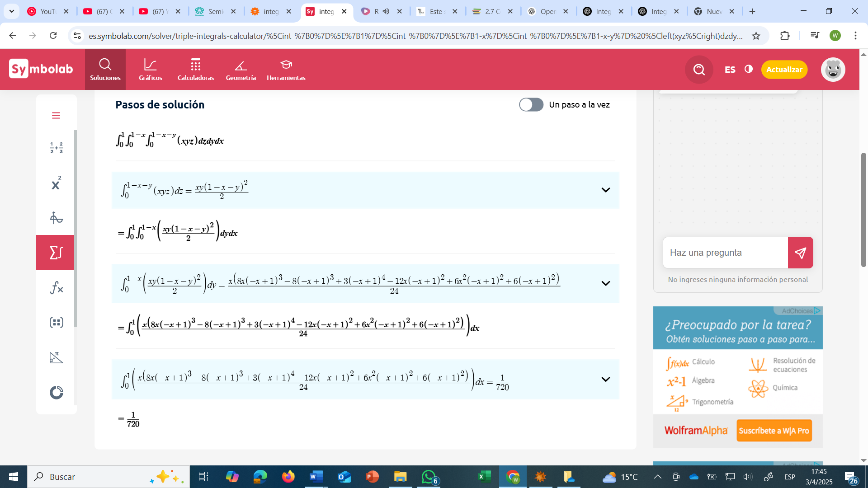Viewport: 868px width, 488px height.
Task: Open the statistics pie chart icon
Action: (x=56, y=392)
